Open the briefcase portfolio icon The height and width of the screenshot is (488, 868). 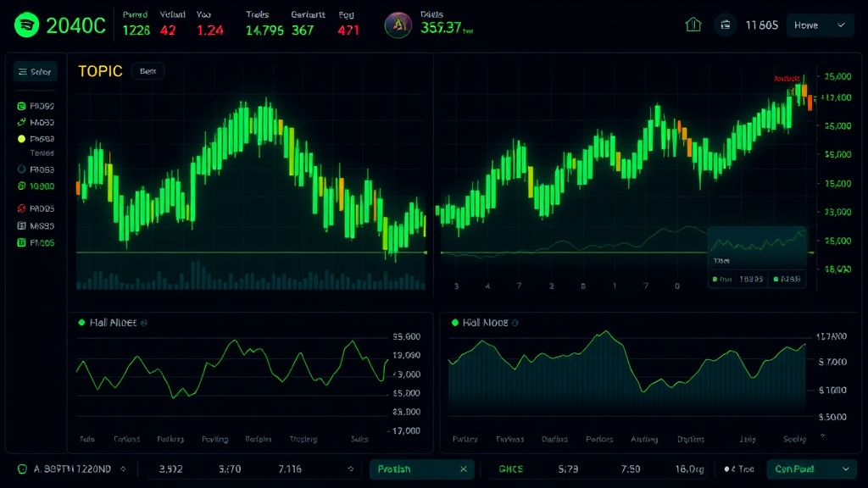pyautogui.click(x=726, y=25)
